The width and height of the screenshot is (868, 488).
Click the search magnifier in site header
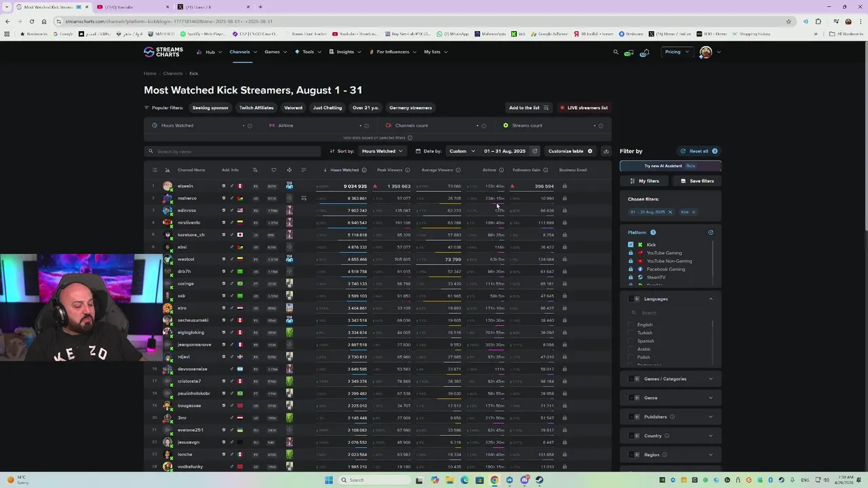click(x=616, y=52)
